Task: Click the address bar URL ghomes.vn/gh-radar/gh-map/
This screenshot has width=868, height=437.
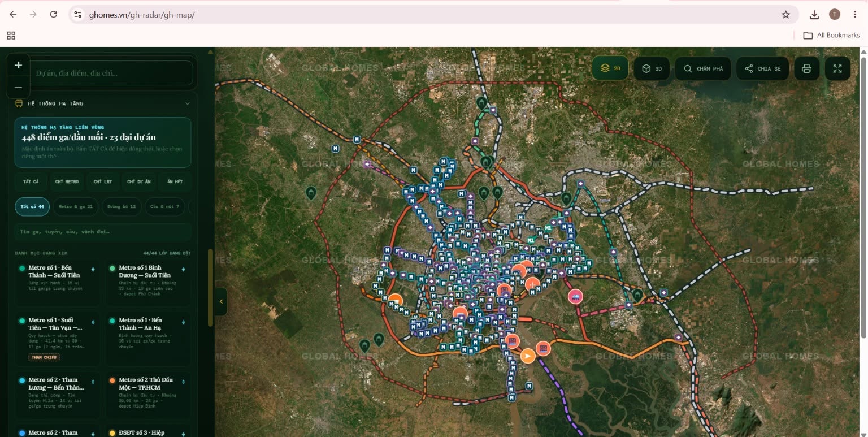Action: click(x=142, y=15)
